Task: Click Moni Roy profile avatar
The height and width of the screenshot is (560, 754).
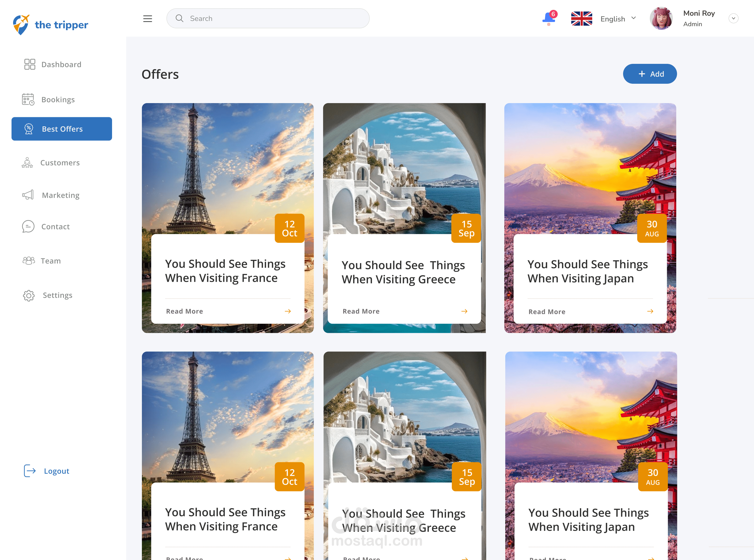Action: point(661,19)
